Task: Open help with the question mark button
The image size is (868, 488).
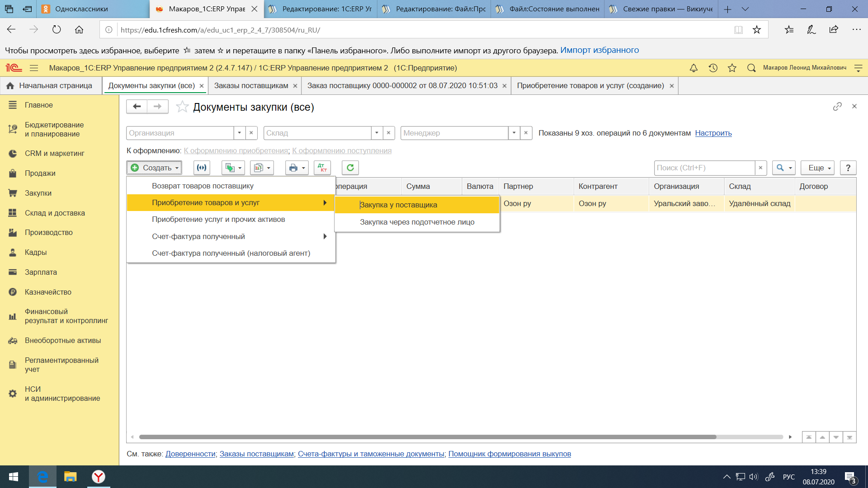Action: click(x=848, y=168)
